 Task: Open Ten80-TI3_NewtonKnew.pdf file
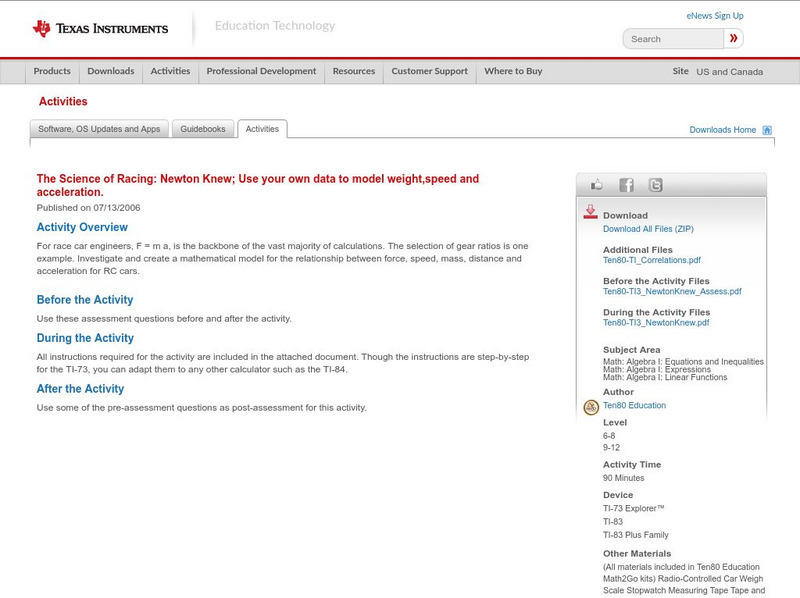click(x=656, y=322)
